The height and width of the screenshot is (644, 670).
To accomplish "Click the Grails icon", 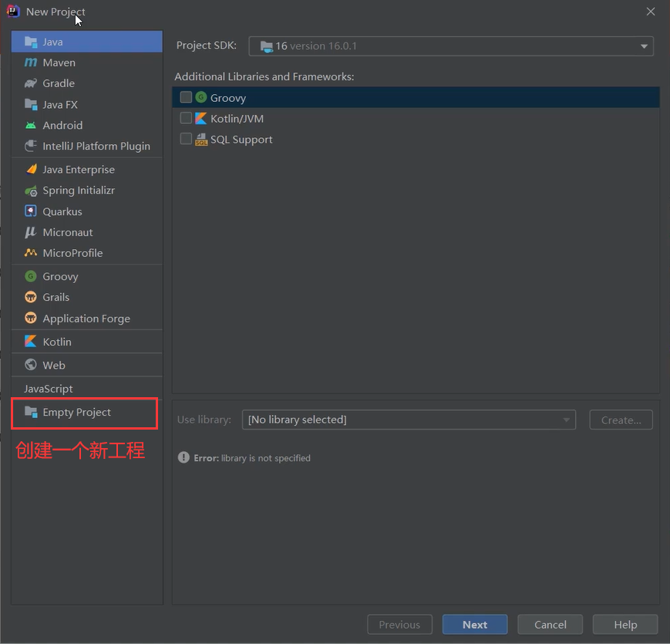I will (31, 297).
